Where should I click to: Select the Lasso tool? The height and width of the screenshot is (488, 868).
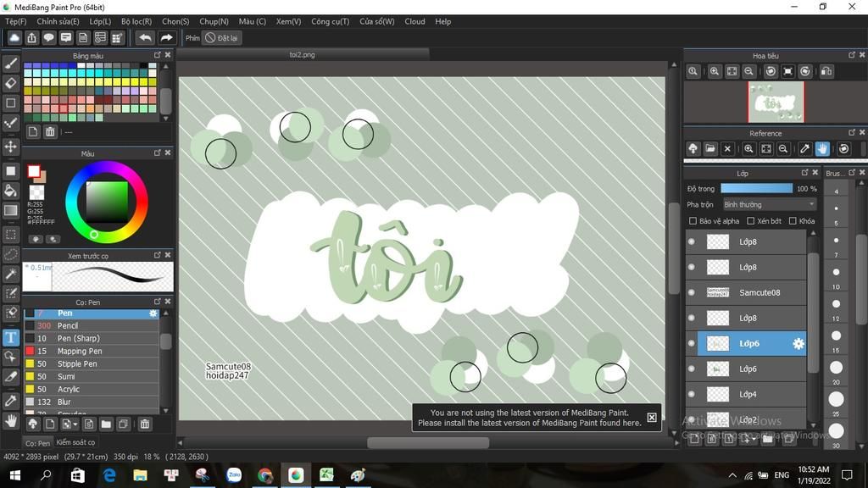(x=10, y=254)
